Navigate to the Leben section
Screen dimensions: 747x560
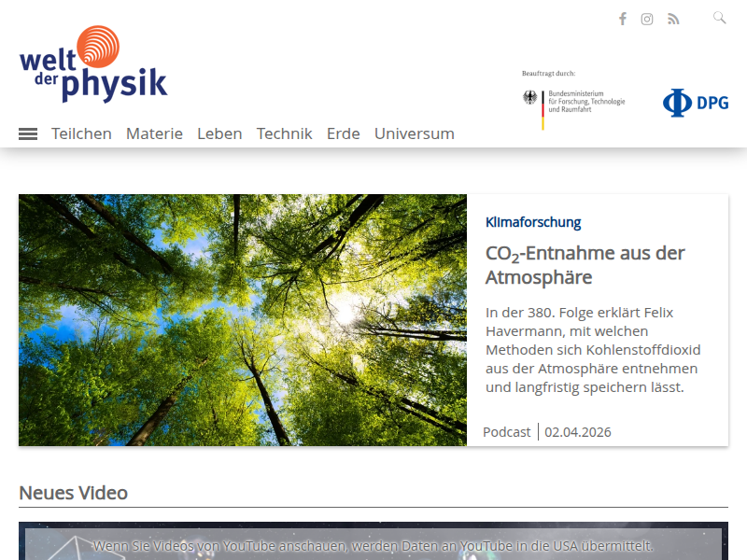[219, 133]
